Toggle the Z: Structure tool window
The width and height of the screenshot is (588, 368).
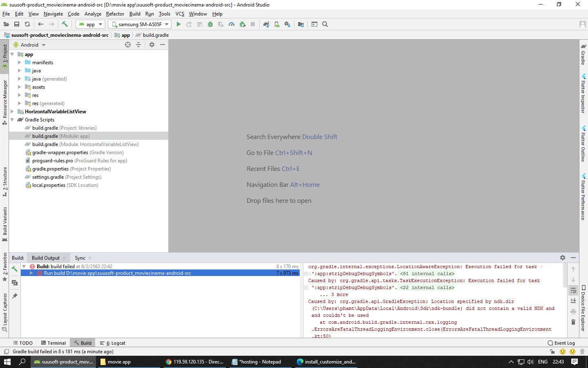click(x=5, y=182)
